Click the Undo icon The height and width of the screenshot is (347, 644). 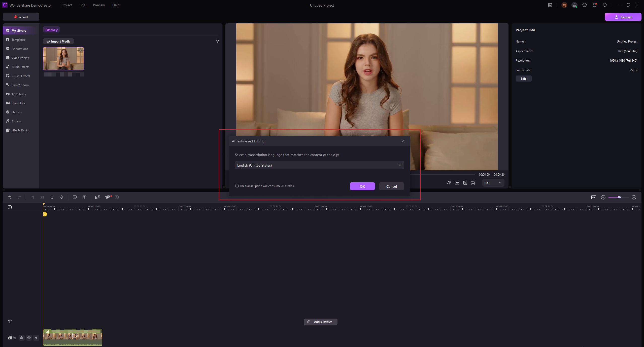click(x=9, y=197)
